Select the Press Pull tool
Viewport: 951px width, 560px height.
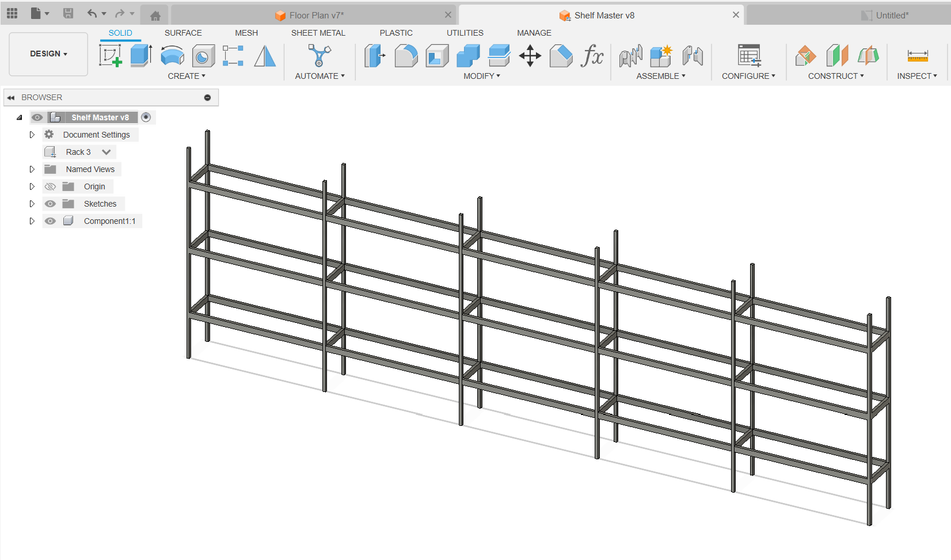pos(375,56)
